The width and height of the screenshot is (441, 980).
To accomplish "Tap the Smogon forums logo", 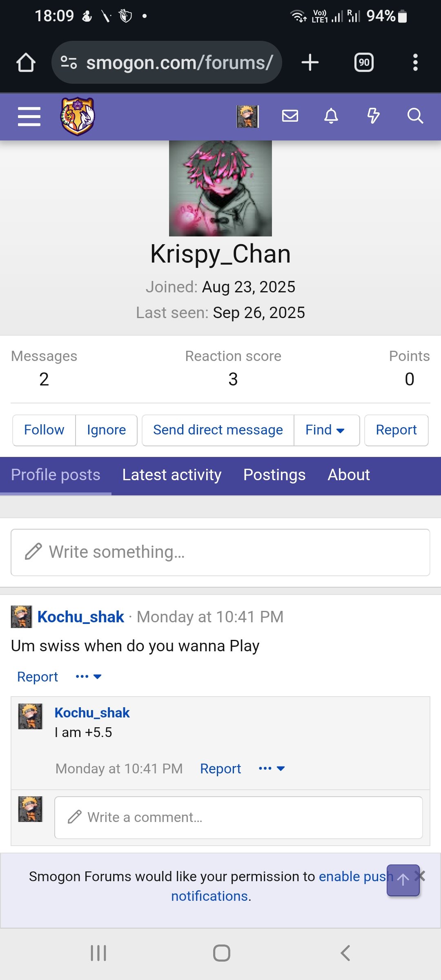I will [x=78, y=116].
